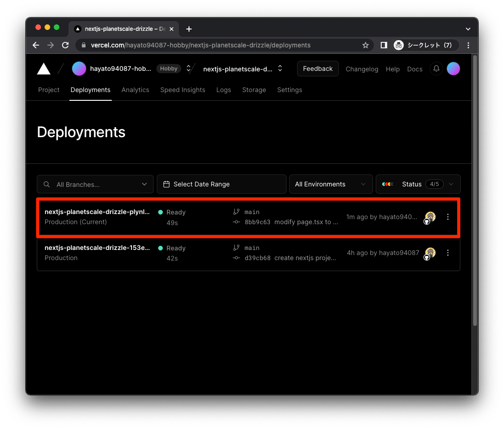Click the browser forward arrow
504x429 pixels.
click(51, 45)
